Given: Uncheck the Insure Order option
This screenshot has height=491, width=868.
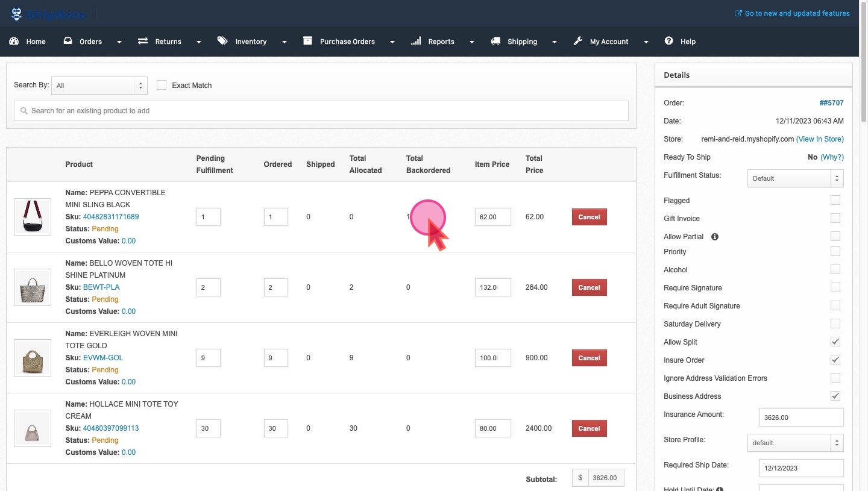Looking at the screenshot, I should [x=835, y=360].
